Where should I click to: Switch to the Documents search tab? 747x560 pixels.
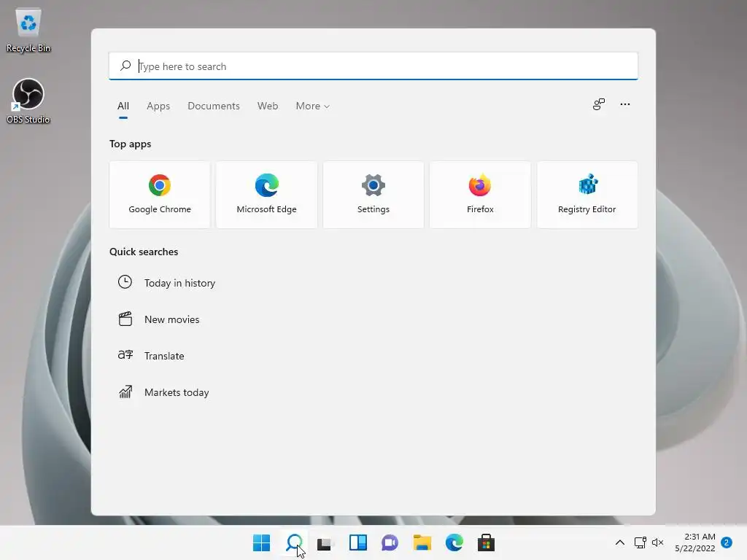click(214, 106)
